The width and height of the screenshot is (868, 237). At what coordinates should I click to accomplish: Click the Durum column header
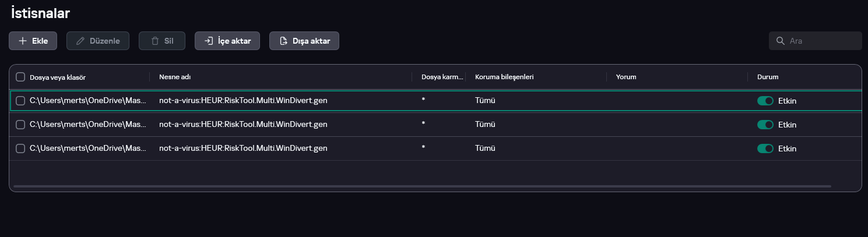pos(767,77)
